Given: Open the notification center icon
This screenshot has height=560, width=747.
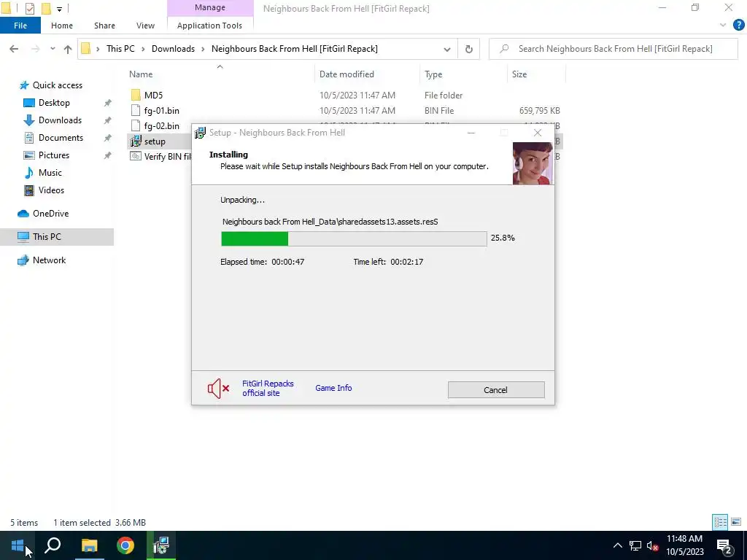Looking at the screenshot, I should (724, 546).
